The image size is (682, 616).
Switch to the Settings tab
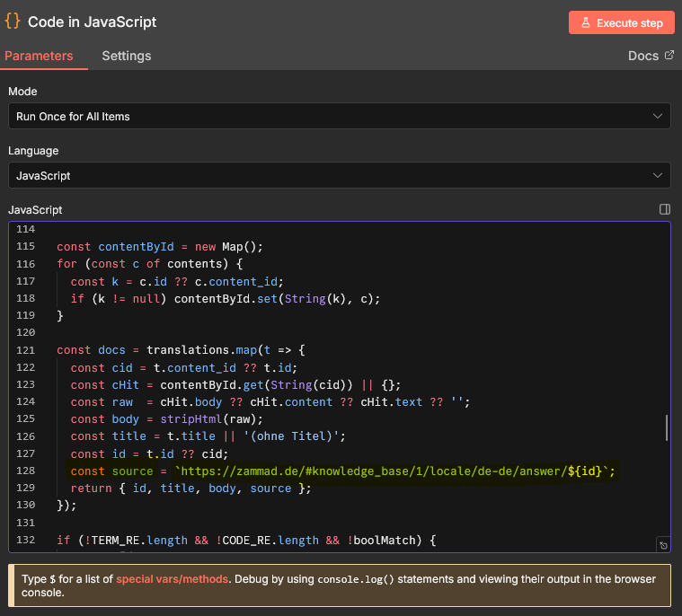(x=126, y=56)
